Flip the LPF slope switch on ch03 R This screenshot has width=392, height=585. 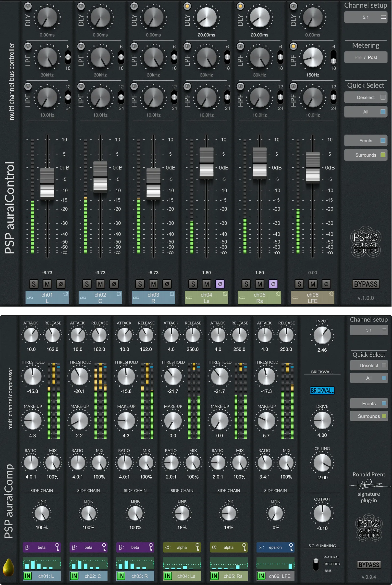(174, 57)
